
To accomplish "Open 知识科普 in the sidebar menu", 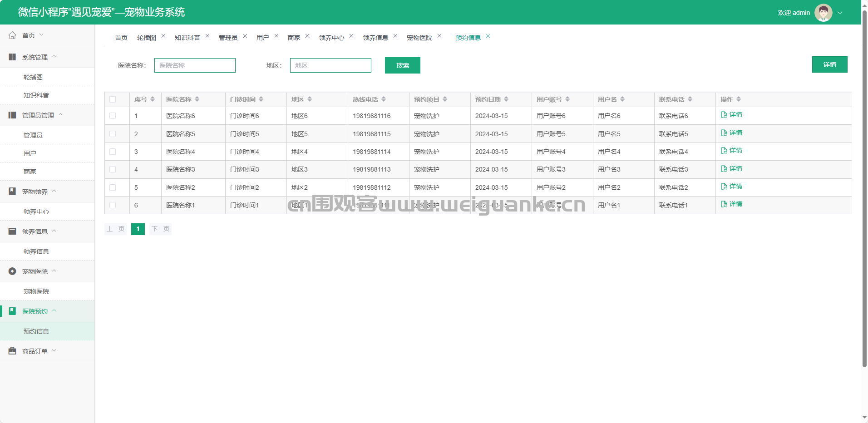I will point(36,95).
